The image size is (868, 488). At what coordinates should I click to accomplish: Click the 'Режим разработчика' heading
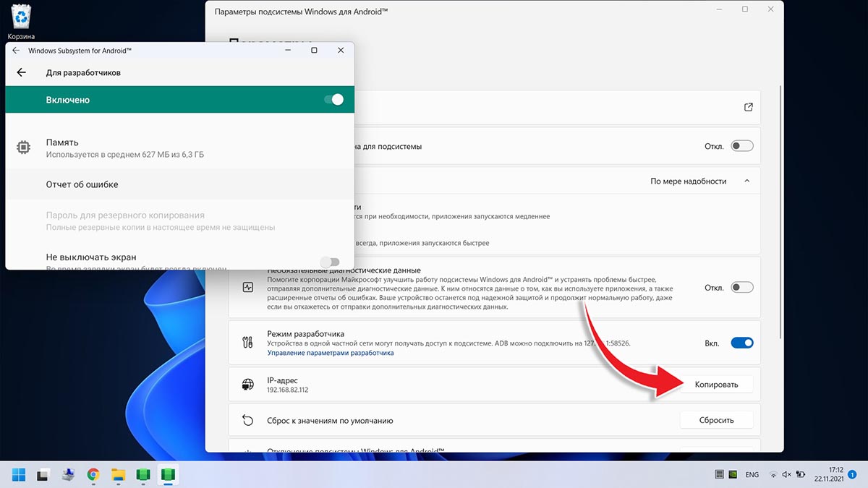(x=306, y=334)
